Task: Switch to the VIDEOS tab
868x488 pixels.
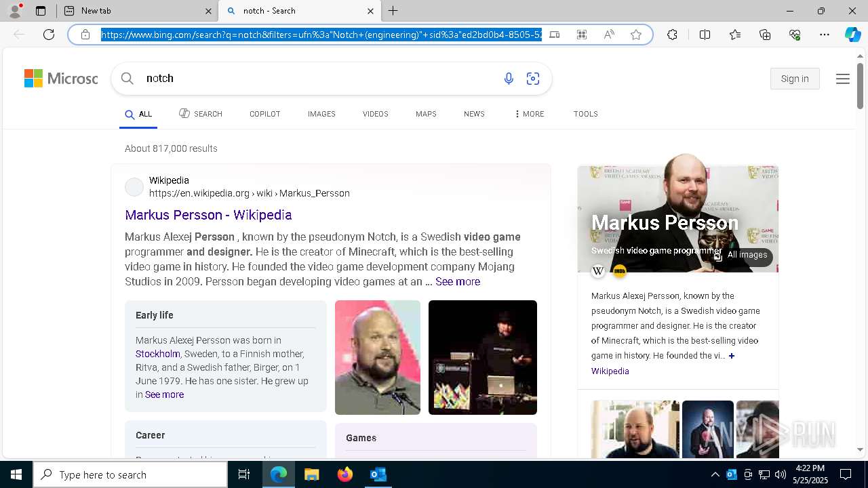Action: tap(375, 114)
